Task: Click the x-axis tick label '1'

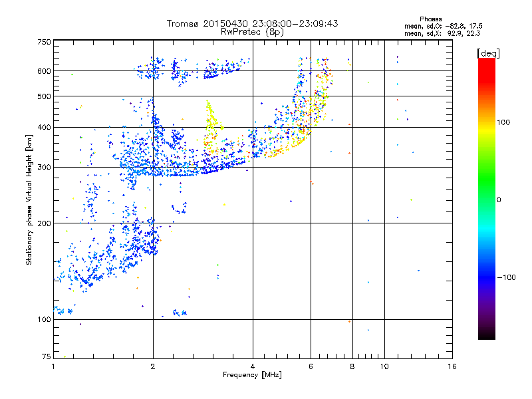Action: (53, 366)
